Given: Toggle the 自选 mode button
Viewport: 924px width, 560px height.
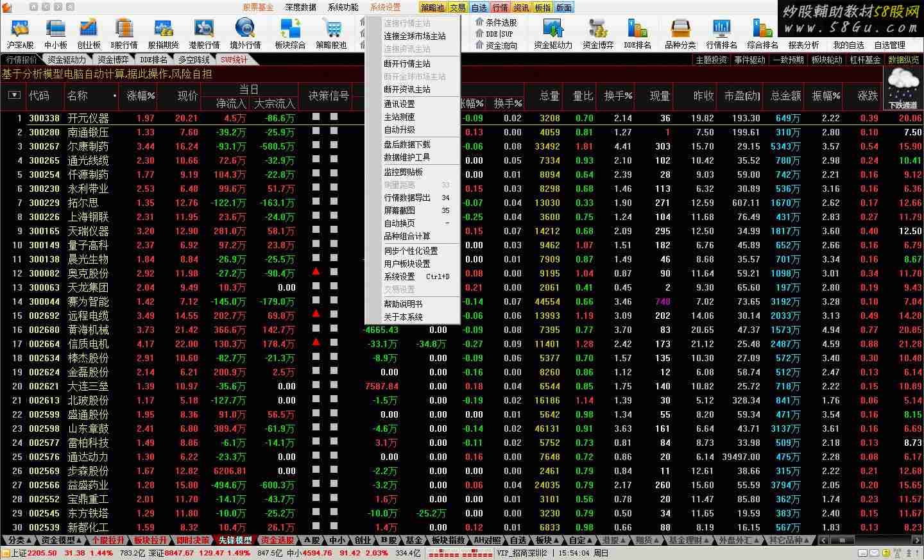Looking at the screenshot, I should coord(479,8).
